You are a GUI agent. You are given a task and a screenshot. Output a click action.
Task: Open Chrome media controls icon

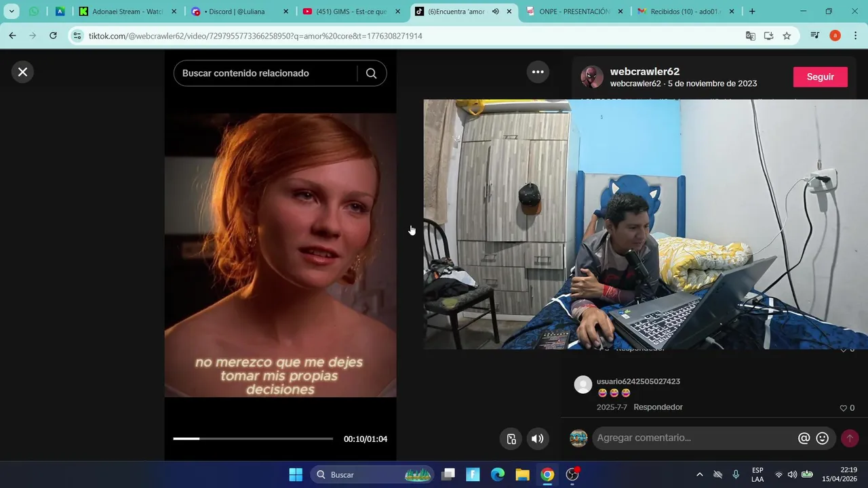pos(815,36)
